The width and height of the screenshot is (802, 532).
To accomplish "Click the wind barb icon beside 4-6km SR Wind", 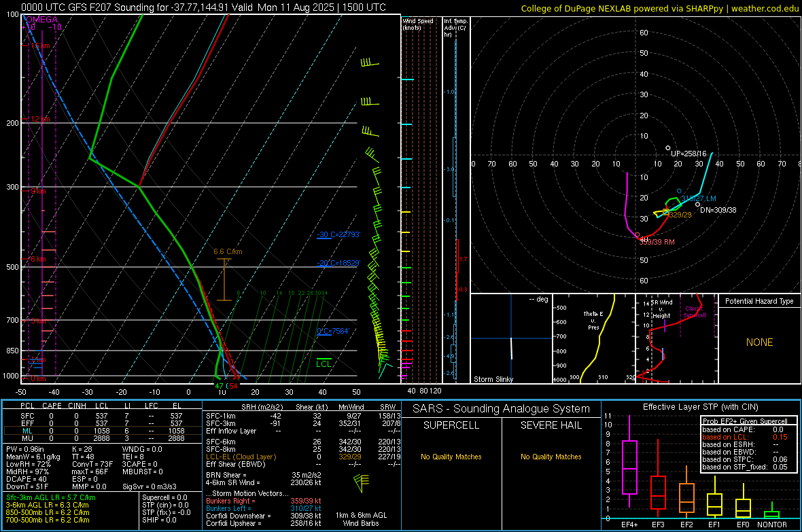I will 362,482.
